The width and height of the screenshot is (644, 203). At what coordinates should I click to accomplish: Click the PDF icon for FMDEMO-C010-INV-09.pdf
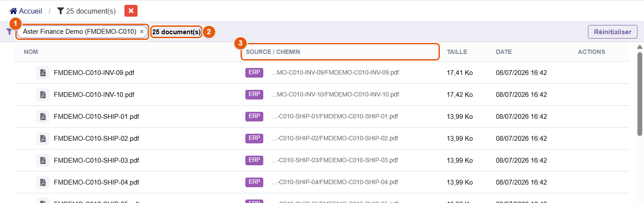click(x=43, y=73)
